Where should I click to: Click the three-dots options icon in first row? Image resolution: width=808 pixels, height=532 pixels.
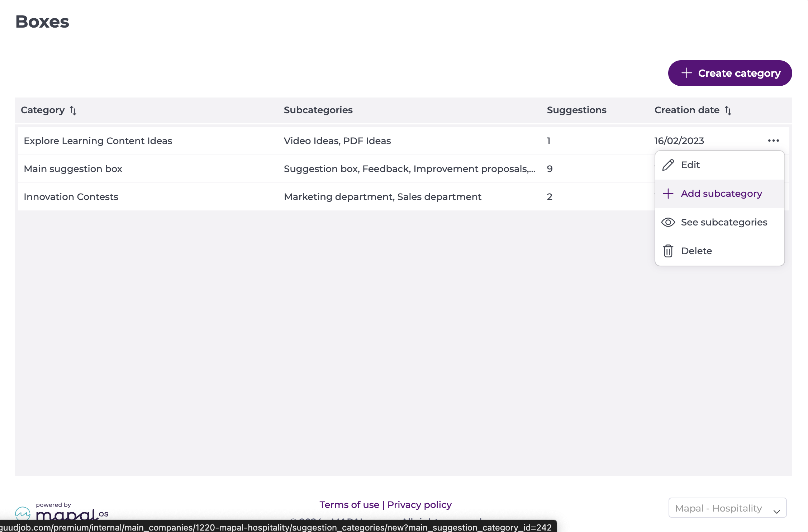pos(773,141)
